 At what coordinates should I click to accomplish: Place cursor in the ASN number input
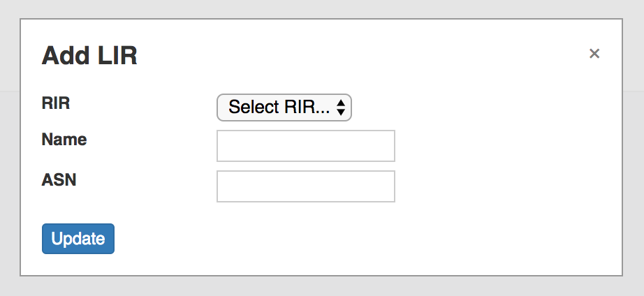click(x=306, y=186)
